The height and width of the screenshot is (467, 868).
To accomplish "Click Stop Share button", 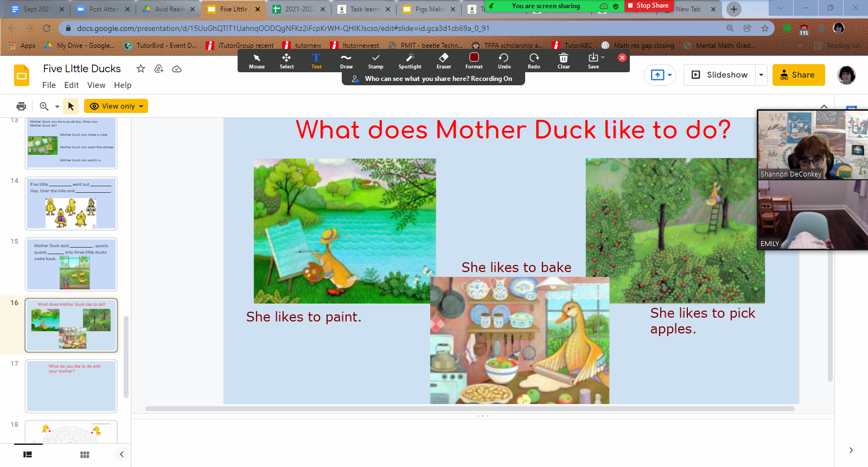I will 649,5.
